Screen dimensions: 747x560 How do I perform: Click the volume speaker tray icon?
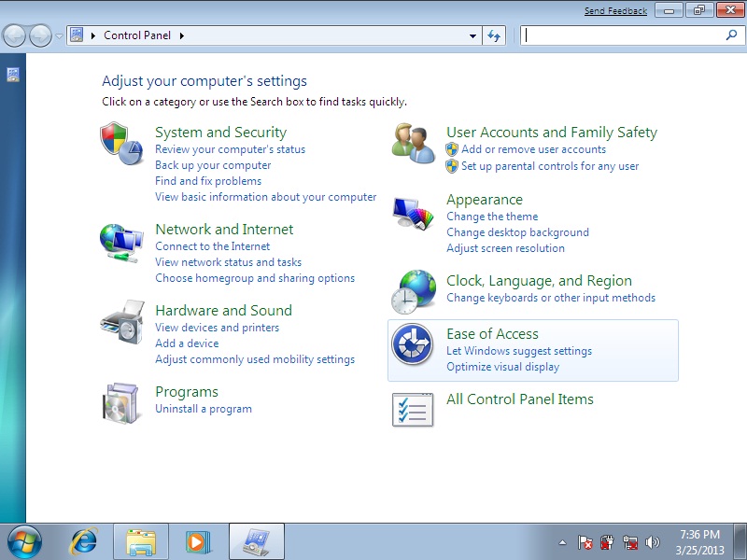652,542
